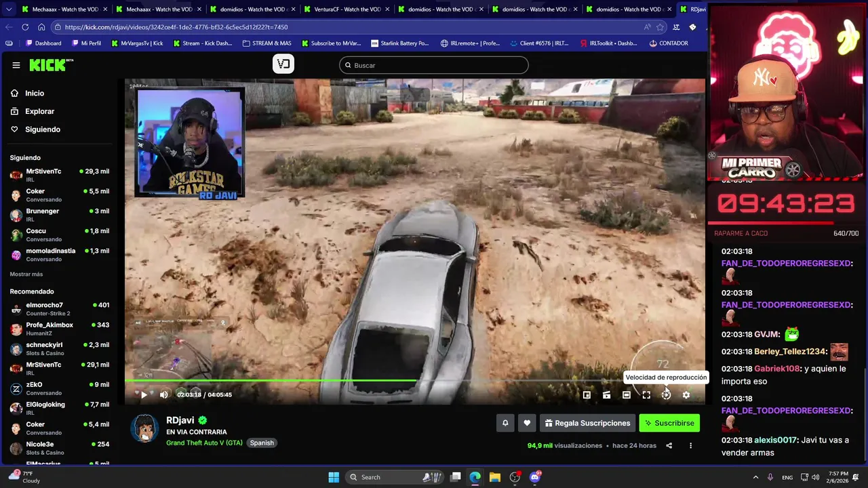This screenshot has height=488, width=868.
Task: Expand Mostrar más under Siguiendo list
Action: coord(26,274)
